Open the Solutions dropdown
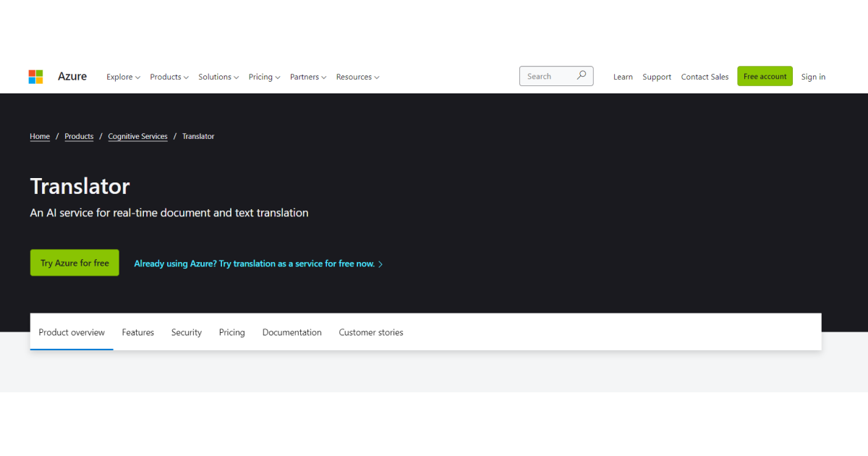This screenshot has width=868, height=456. pos(218,77)
